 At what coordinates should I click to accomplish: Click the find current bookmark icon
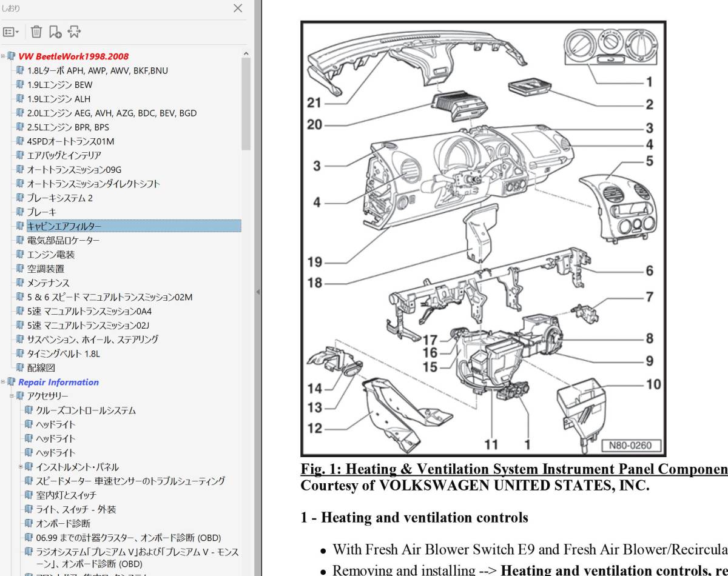coord(74,32)
